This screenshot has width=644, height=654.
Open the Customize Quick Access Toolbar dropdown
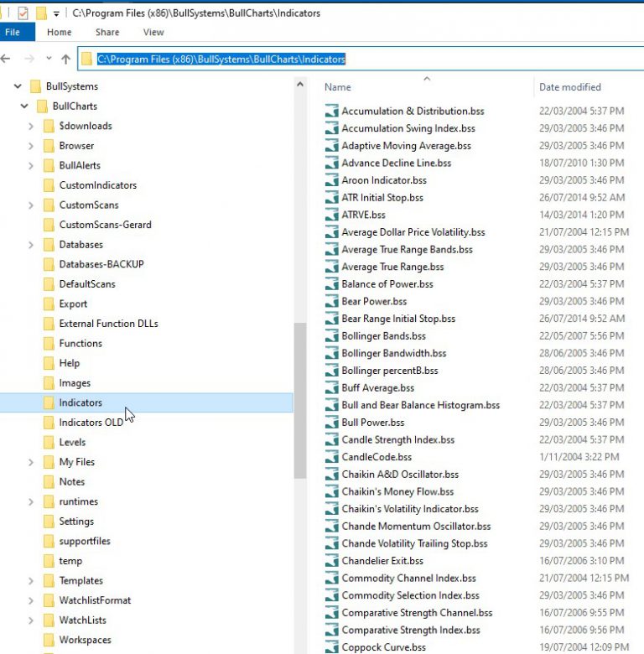56,13
